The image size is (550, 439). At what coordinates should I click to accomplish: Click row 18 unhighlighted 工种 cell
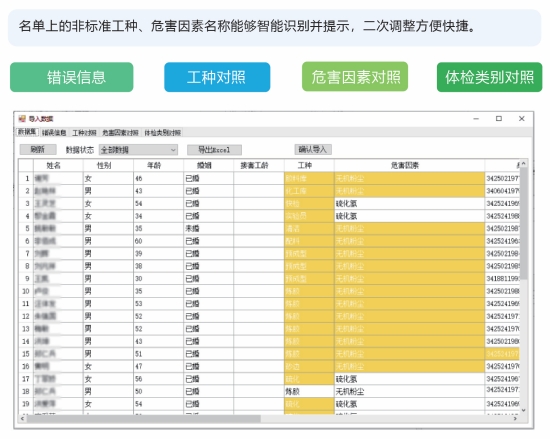point(309,392)
